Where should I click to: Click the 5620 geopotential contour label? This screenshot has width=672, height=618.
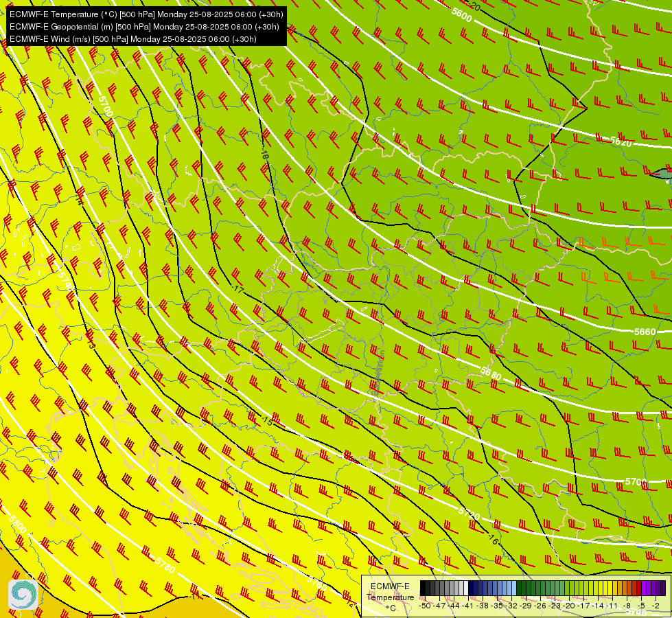pos(621,141)
